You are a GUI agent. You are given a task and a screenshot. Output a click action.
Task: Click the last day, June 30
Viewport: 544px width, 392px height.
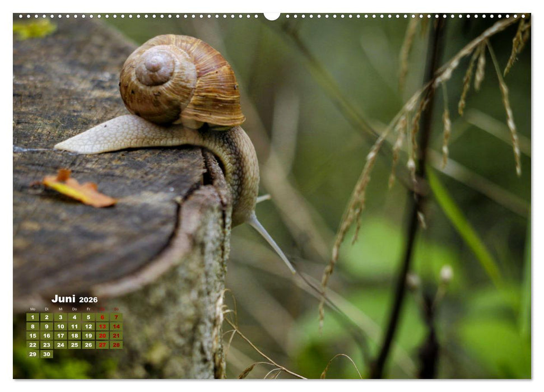click(x=47, y=354)
